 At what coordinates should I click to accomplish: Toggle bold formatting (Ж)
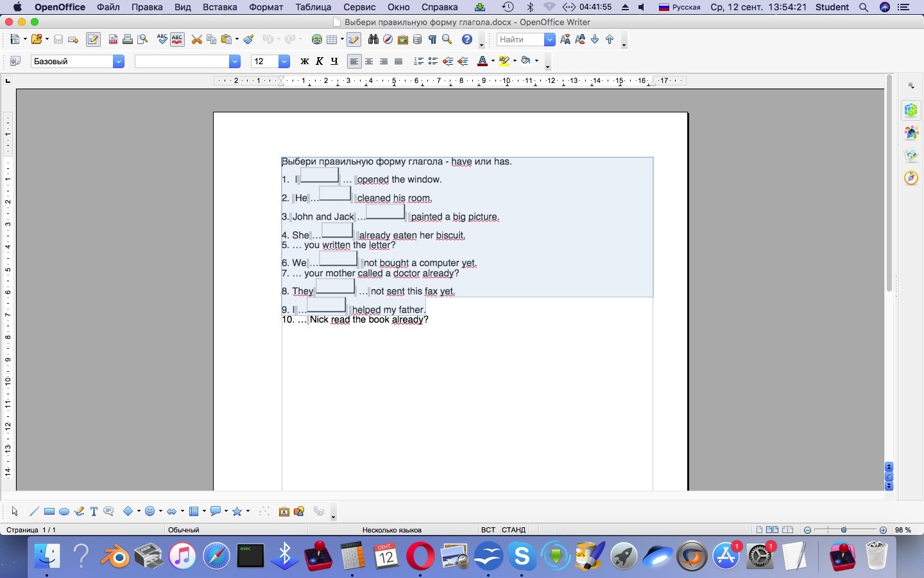[305, 62]
